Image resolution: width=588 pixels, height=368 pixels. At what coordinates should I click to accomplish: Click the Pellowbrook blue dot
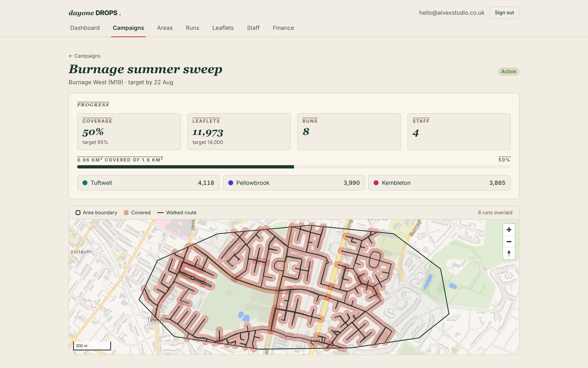point(231,183)
